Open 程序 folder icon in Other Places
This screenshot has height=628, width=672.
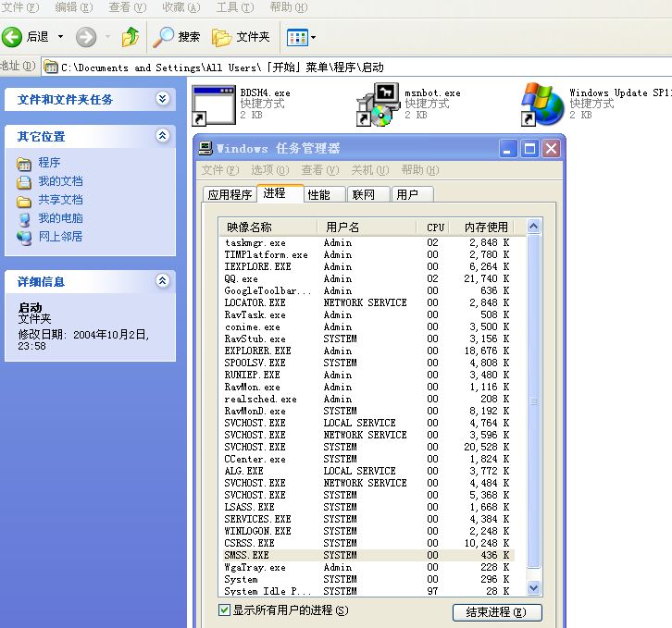coord(24,163)
